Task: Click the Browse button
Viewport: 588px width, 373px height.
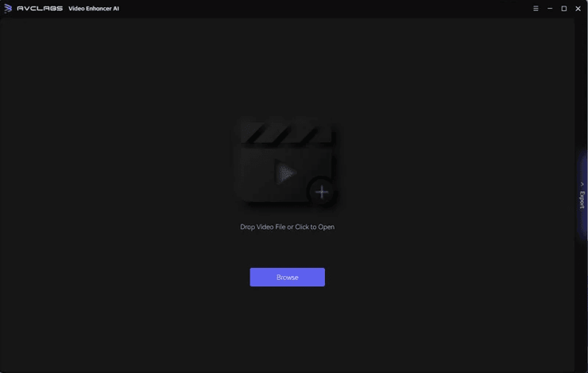Action: [288, 278]
